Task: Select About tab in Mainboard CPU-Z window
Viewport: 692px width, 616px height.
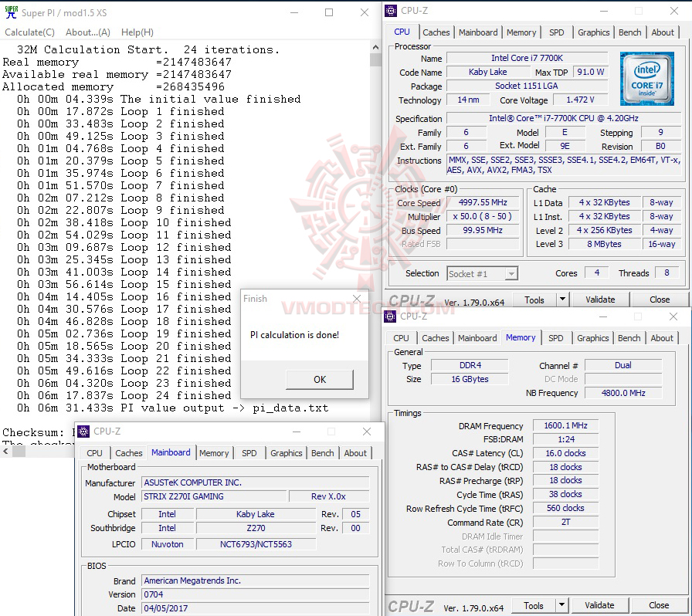Action: point(354,452)
